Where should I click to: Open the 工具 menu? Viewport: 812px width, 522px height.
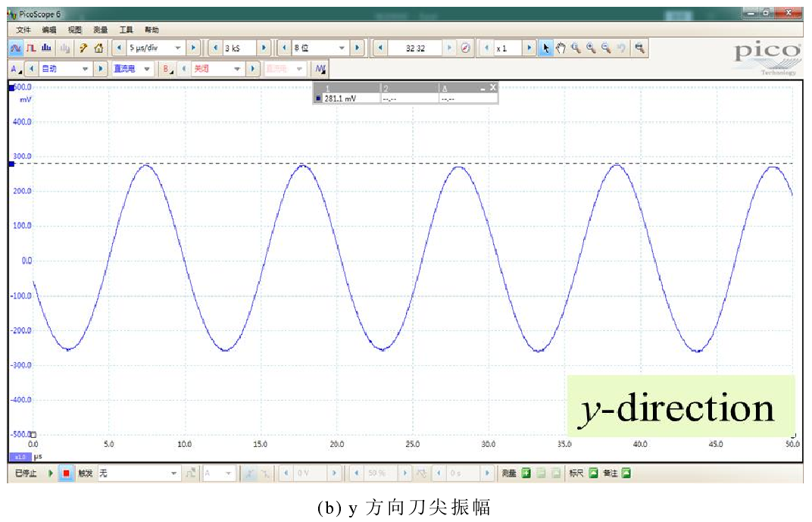click(126, 30)
